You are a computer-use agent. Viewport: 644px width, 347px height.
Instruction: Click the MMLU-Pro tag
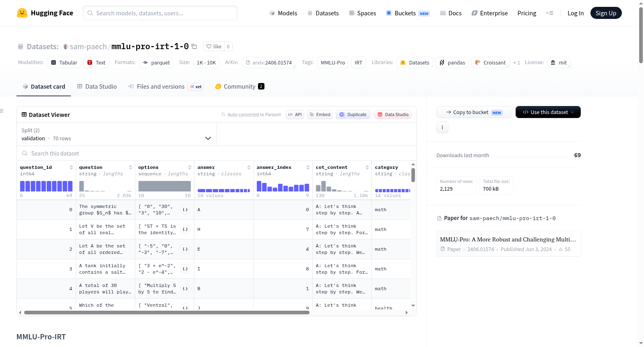point(332,62)
